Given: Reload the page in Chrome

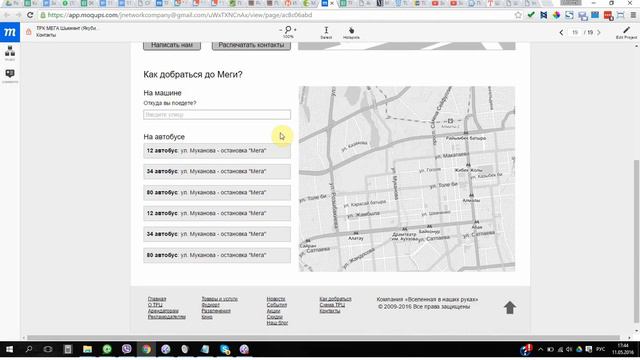Looking at the screenshot, I should (30, 15).
